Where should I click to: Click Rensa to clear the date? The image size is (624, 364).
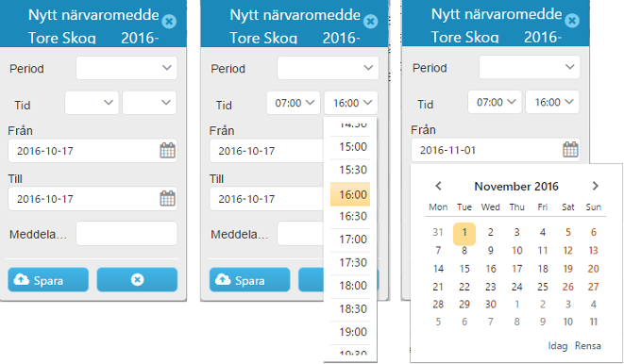coord(588,346)
